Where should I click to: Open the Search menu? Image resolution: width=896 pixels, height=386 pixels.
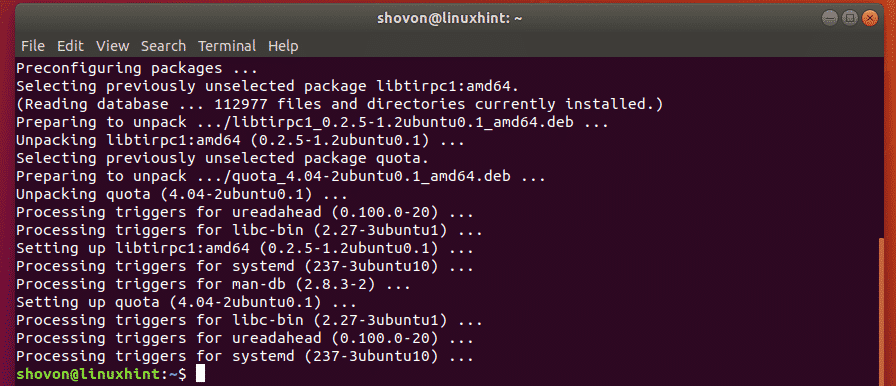click(163, 46)
